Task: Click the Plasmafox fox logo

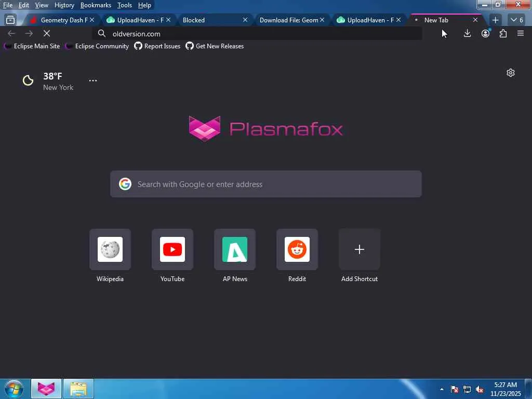Action: pos(205,128)
